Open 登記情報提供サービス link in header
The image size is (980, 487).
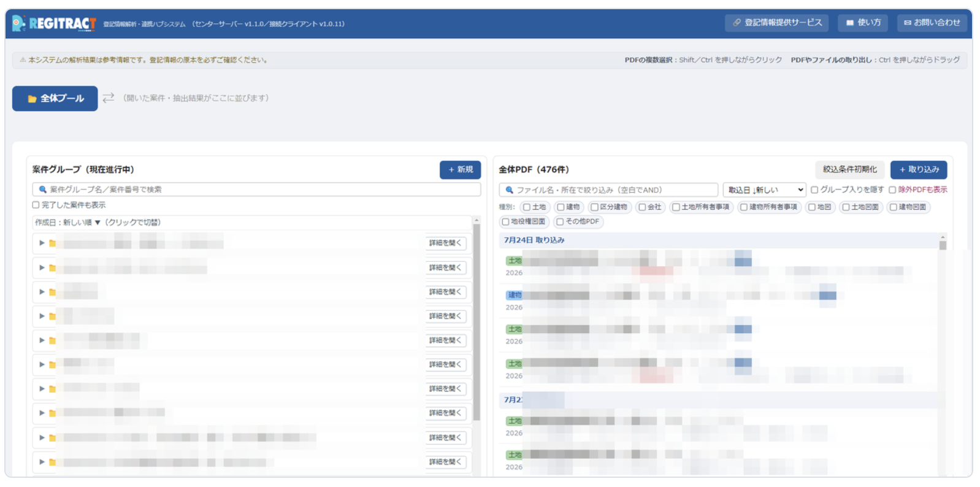[777, 23]
